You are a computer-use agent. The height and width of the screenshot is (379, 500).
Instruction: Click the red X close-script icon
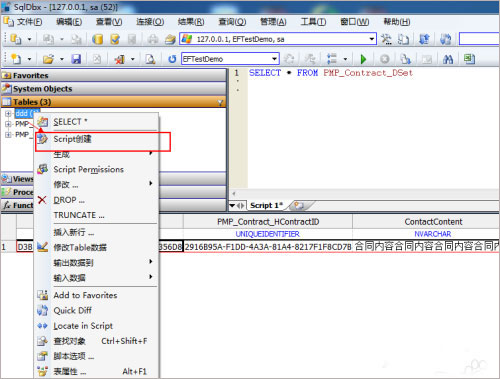[x=120, y=59]
